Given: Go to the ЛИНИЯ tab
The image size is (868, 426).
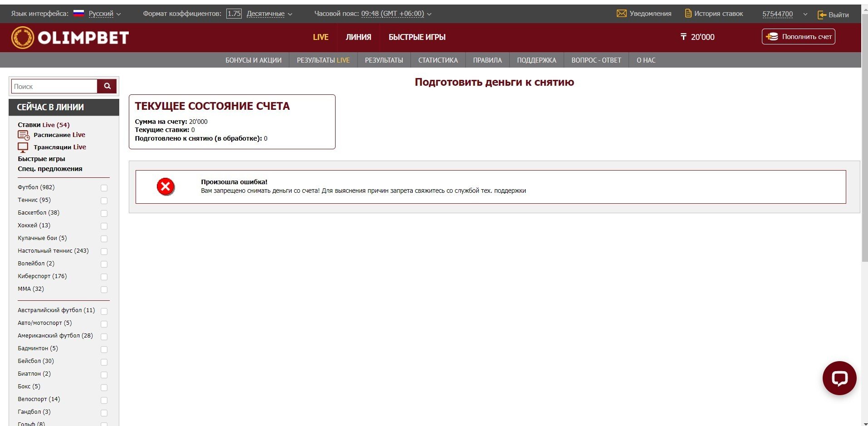Looking at the screenshot, I should click(358, 37).
